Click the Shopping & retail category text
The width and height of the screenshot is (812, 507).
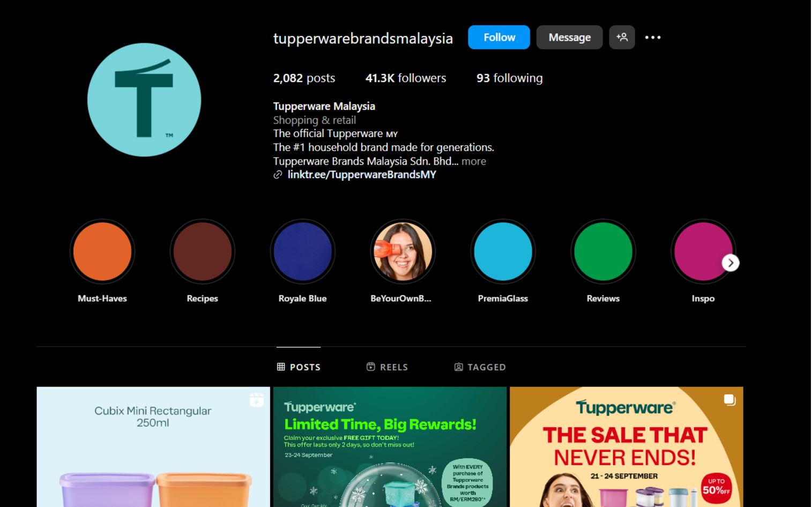(x=315, y=120)
